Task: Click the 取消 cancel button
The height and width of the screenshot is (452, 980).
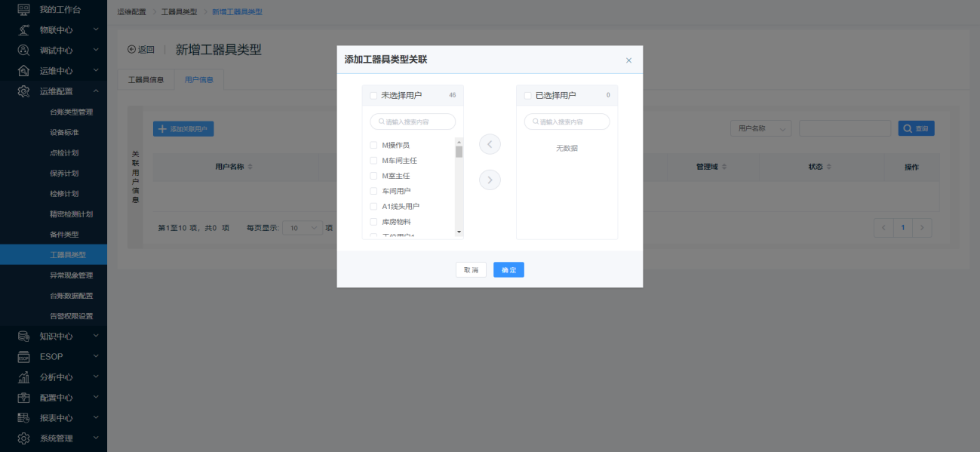Action: [x=471, y=270]
